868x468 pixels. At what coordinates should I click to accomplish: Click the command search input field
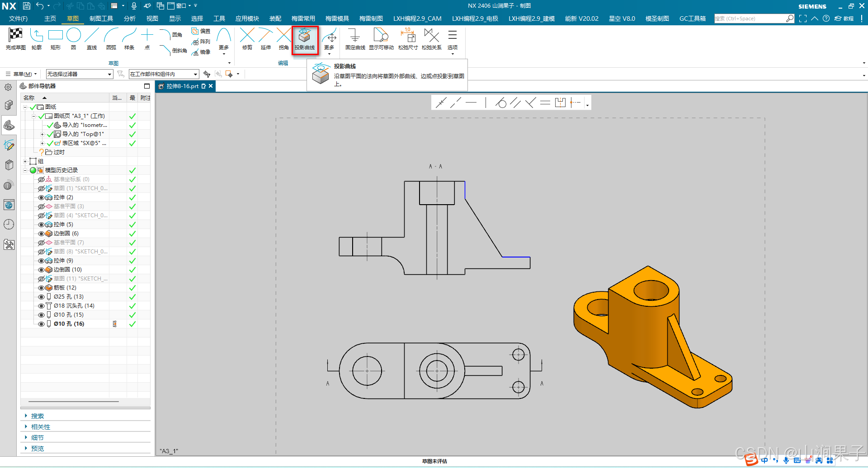pos(750,19)
